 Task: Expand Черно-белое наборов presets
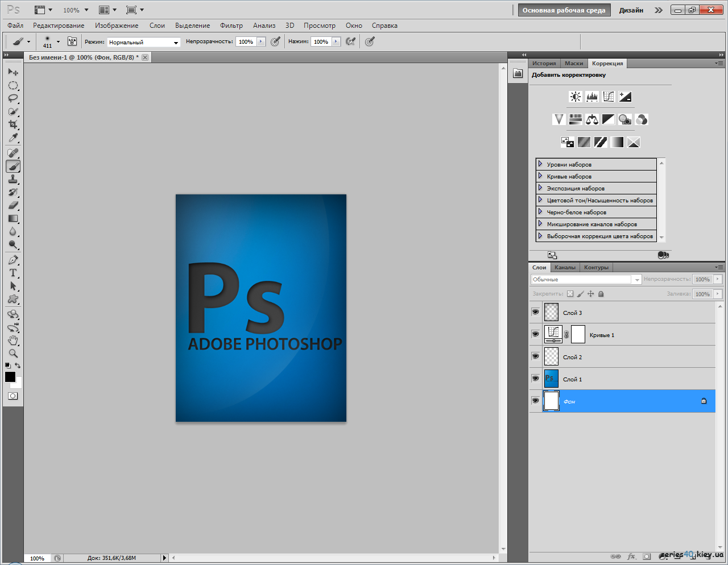click(x=540, y=211)
